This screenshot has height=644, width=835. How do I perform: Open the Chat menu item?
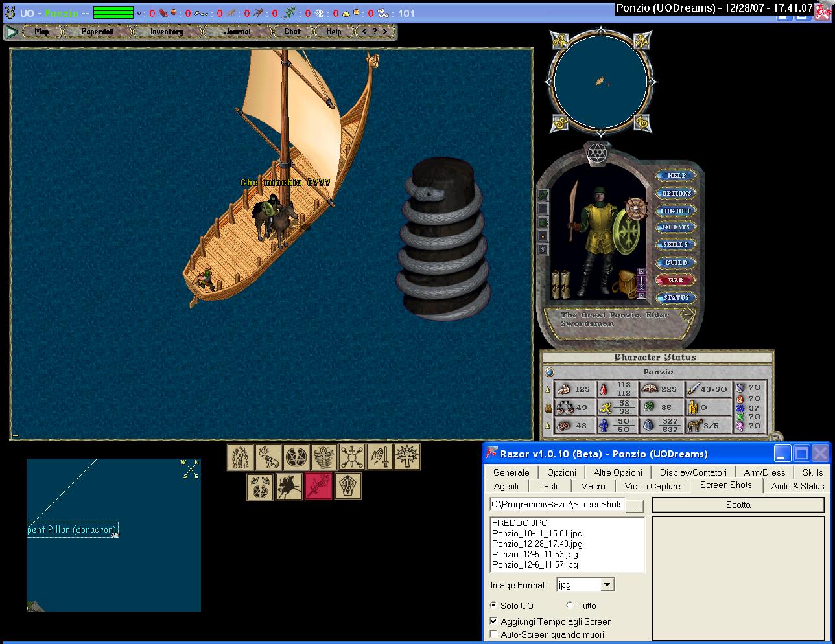click(x=292, y=31)
